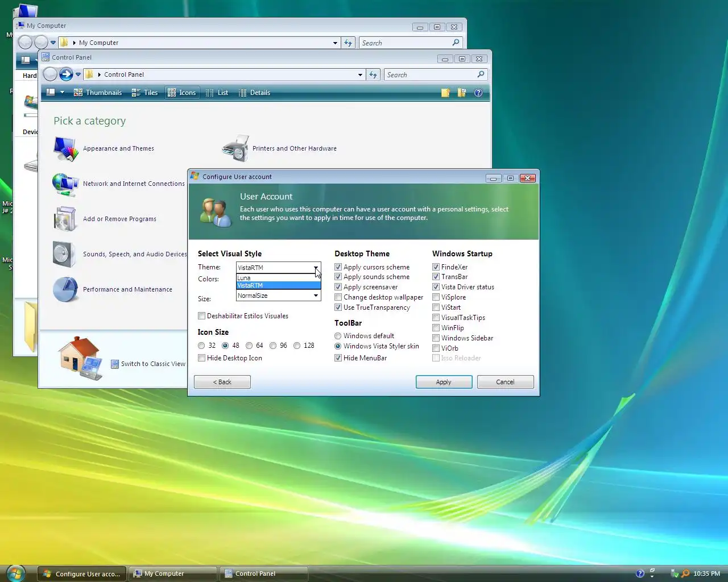This screenshot has width=728, height=582.
Task: Open the Performance and Maintenance icon
Action: 65,290
